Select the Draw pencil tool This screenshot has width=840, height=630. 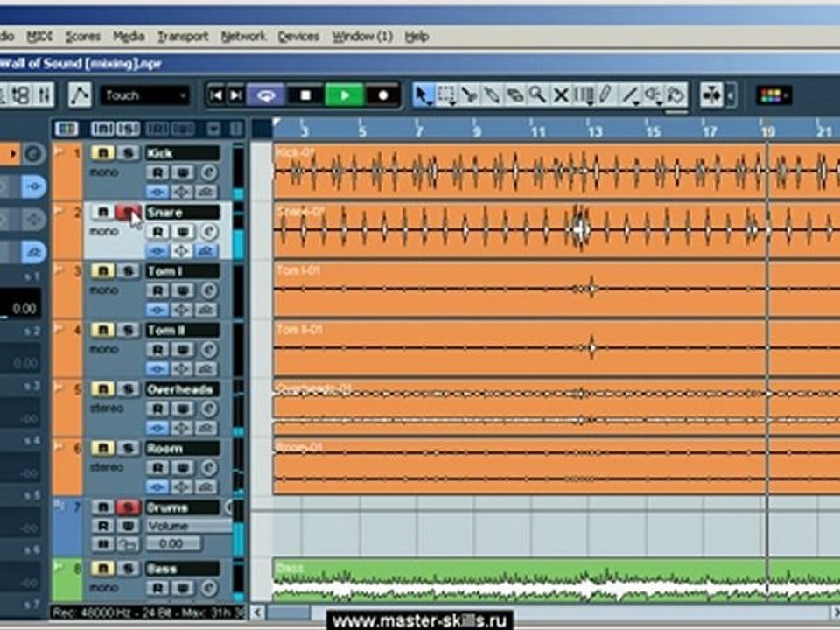pyautogui.click(x=605, y=95)
